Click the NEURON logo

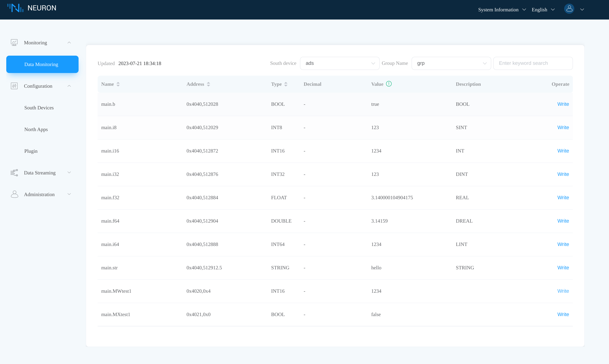pos(32,8)
